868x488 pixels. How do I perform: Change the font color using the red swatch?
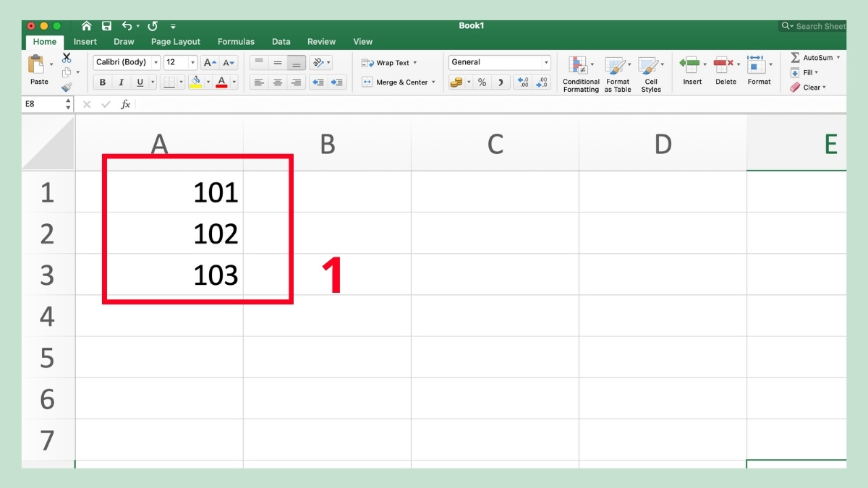pos(221,82)
